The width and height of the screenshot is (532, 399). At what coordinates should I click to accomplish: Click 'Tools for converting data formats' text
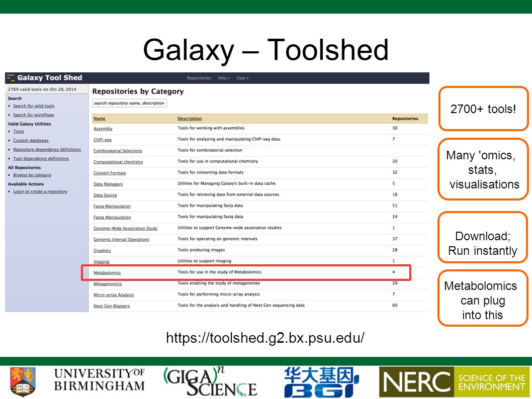(210, 172)
